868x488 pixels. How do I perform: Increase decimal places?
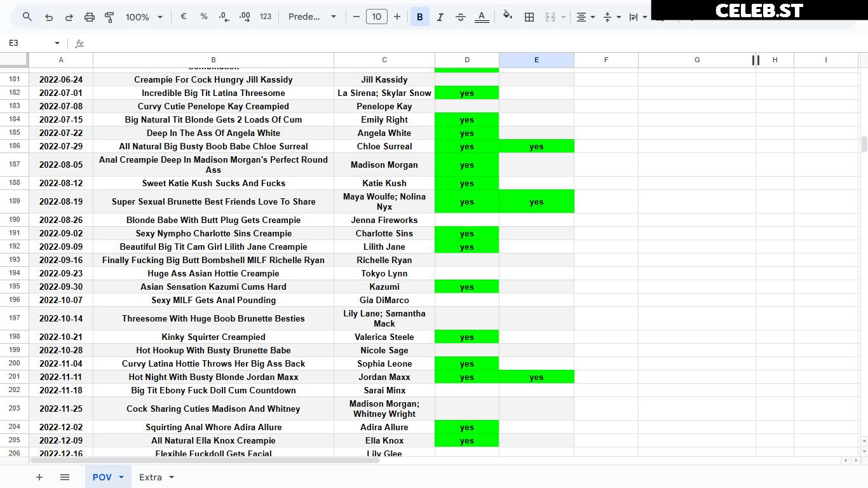tap(245, 17)
